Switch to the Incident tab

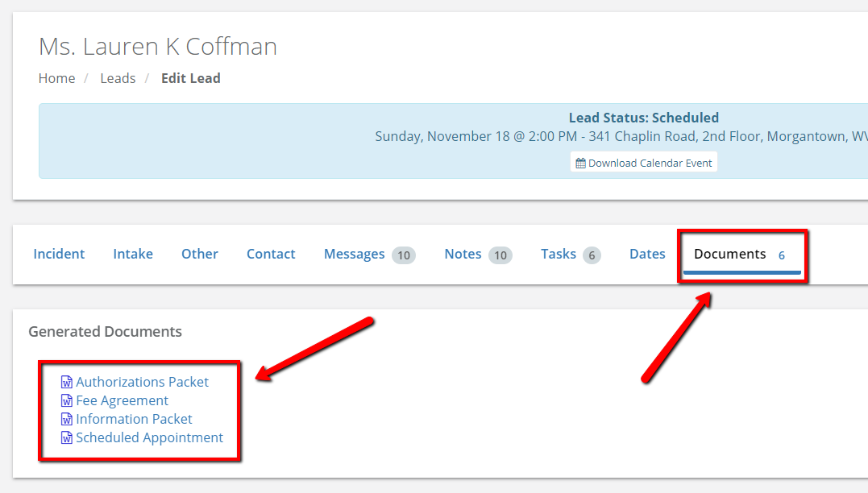pos(59,254)
